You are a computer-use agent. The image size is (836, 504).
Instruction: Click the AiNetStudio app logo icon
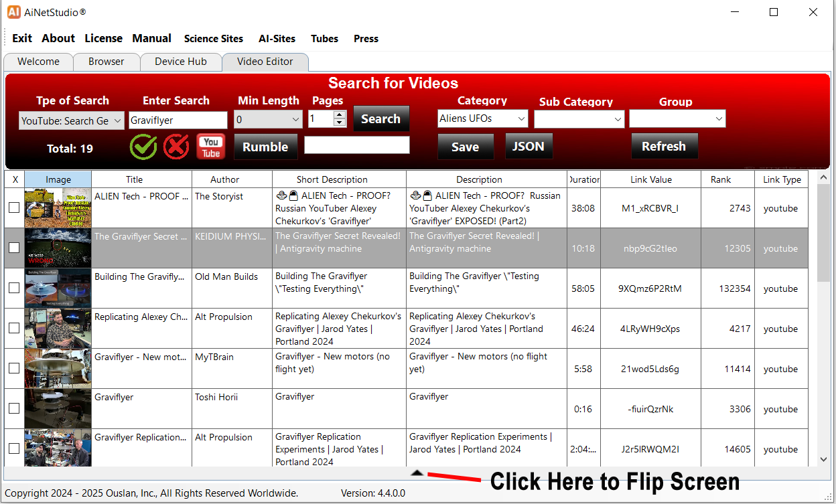click(13, 12)
